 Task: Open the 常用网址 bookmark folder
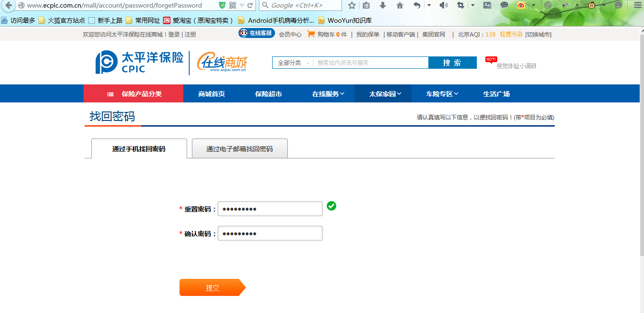coord(143,20)
